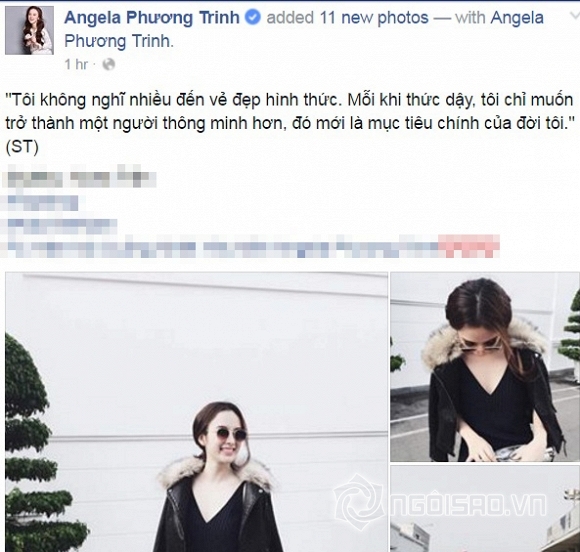Click the '(ST)' text in post

[x=22, y=147]
